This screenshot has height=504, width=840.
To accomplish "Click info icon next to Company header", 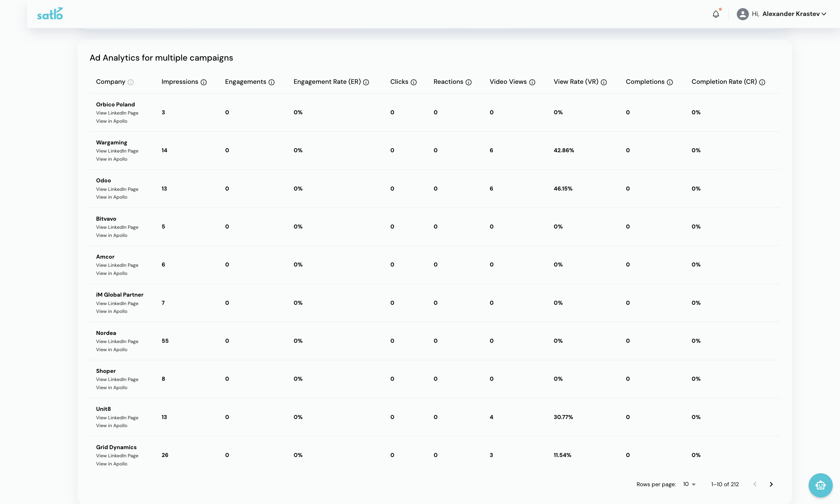I will 131,82.
